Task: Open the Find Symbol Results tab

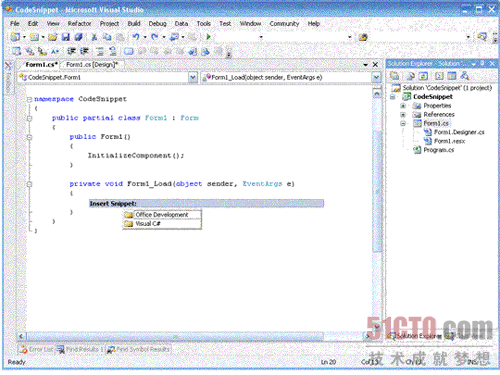Action: pyautogui.click(x=139, y=349)
